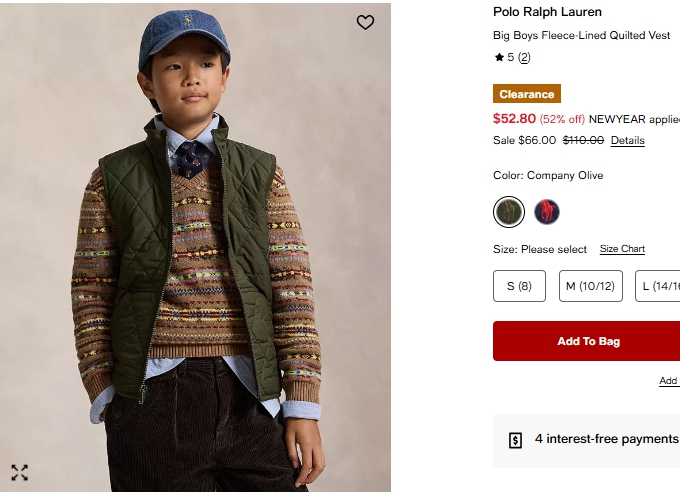680x492 pixels.
Task: Choose size S (8)
Action: tap(519, 286)
